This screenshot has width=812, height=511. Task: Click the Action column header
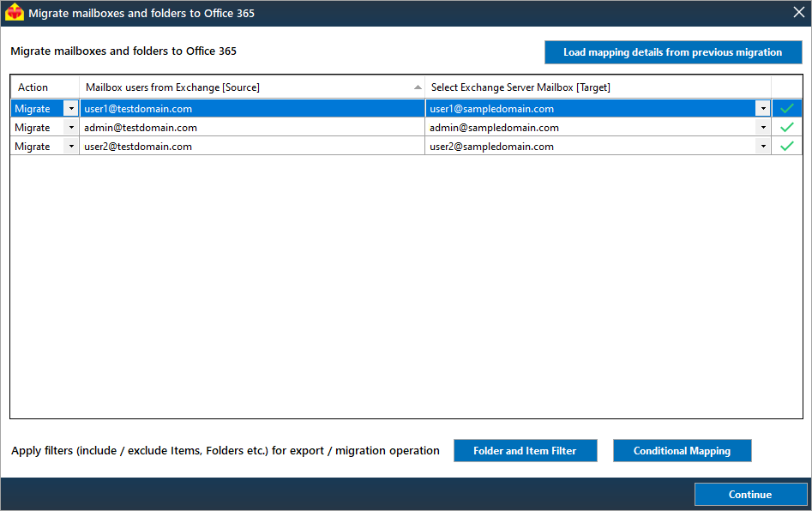33,87
